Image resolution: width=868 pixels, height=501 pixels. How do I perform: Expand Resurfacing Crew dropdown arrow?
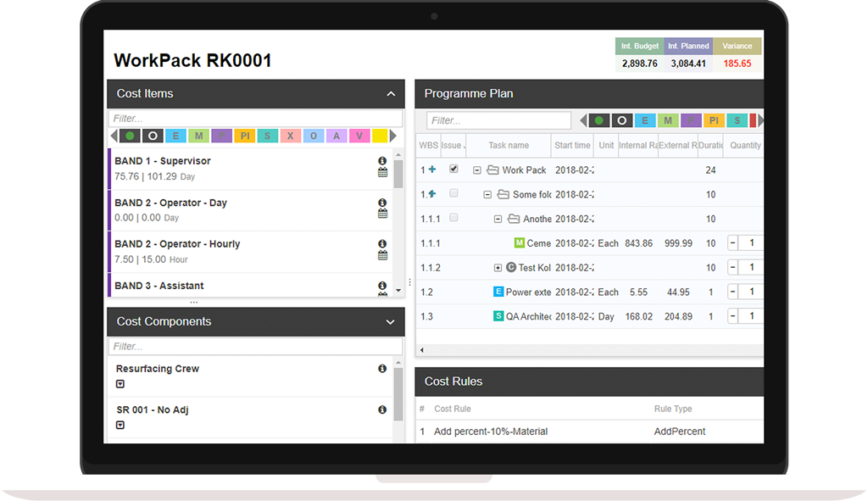click(x=120, y=384)
